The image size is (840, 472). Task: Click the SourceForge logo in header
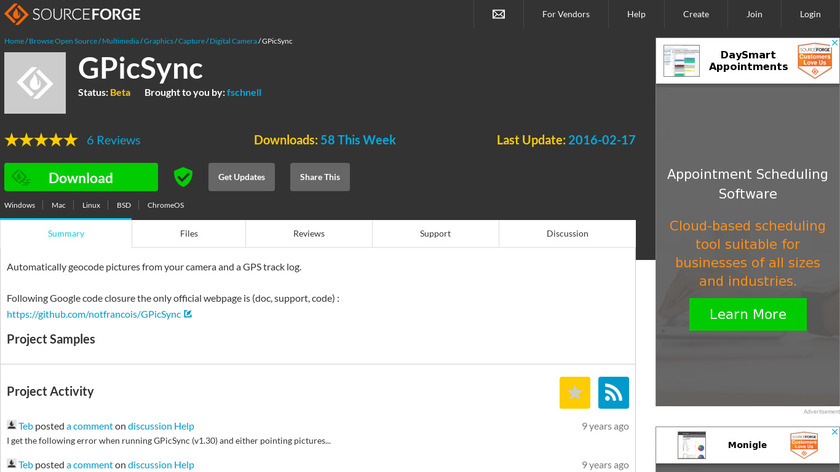tap(72, 14)
